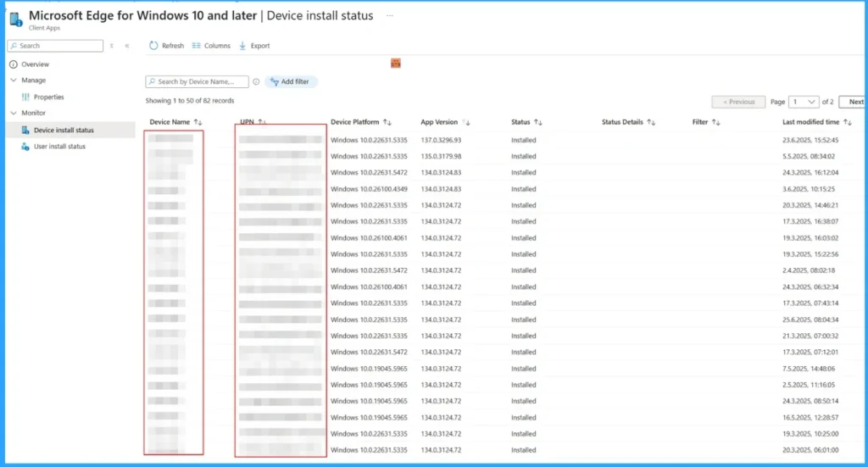This screenshot has height=467, width=868.
Task: Sort by App Version column
Action: (x=466, y=122)
